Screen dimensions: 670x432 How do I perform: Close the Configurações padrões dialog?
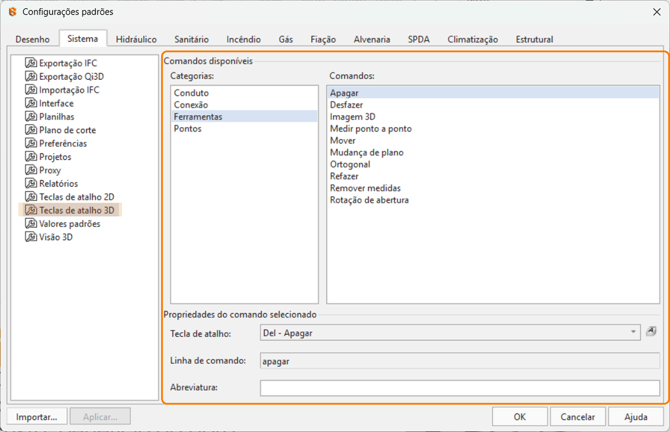[657, 12]
